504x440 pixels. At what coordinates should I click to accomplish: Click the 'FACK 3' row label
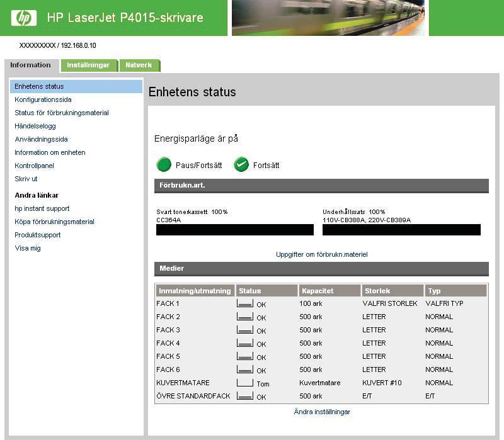pos(168,330)
